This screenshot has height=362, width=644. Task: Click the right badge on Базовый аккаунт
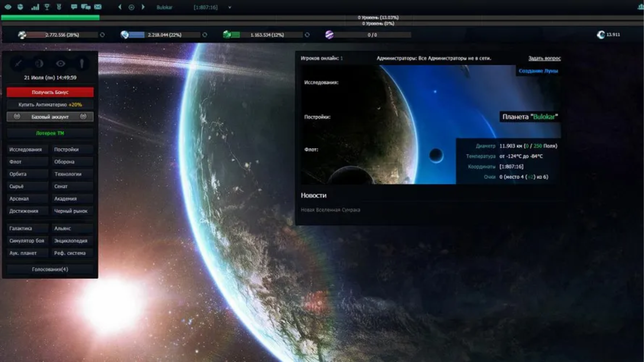pyautogui.click(x=83, y=116)
